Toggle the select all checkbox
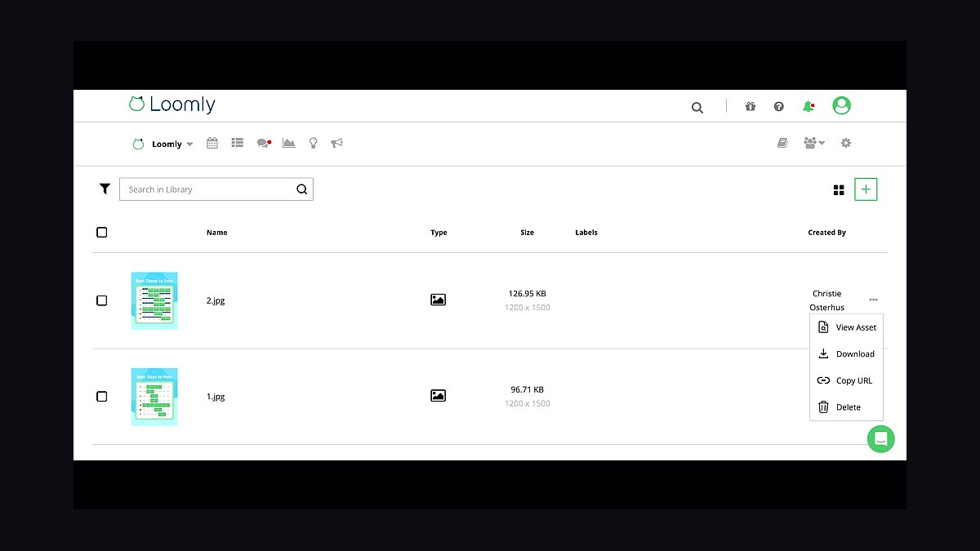 (x=102, y=232)
